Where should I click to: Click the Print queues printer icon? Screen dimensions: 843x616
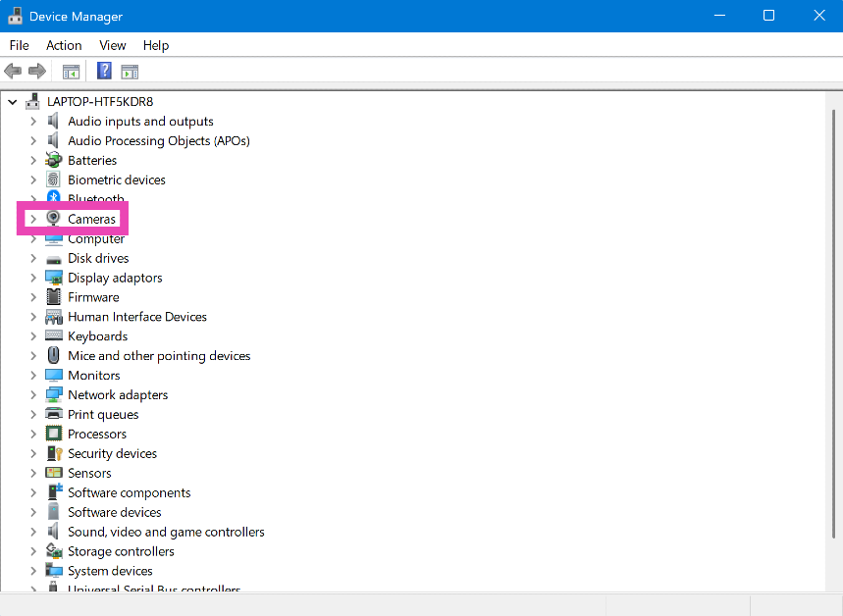(x=54, y=414)
